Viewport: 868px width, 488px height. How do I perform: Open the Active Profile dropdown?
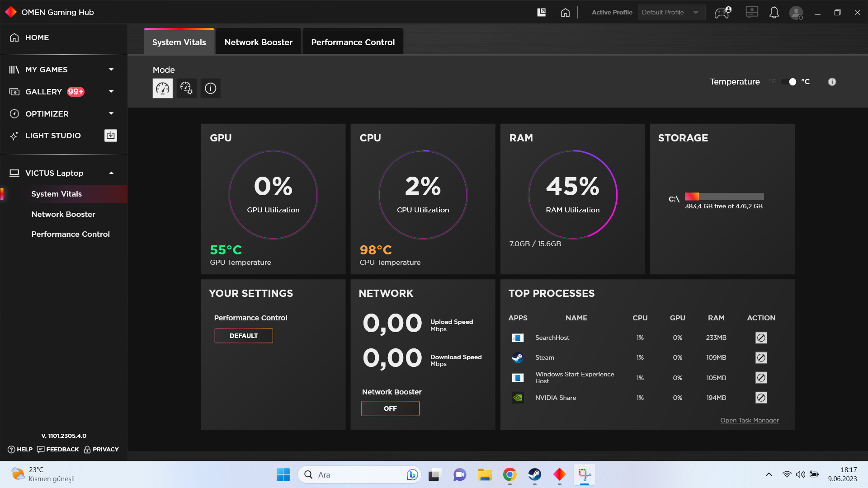pos(671,12)
